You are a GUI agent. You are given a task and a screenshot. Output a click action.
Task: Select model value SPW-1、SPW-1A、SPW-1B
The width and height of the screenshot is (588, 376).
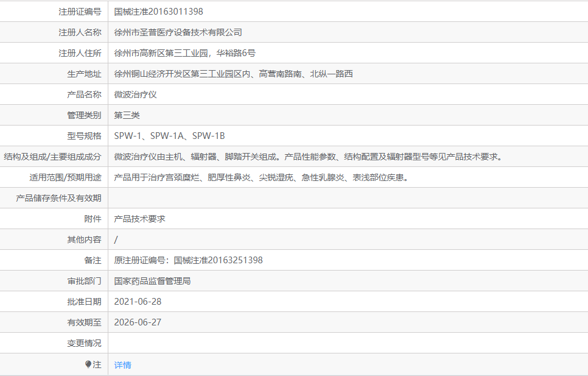169,136
